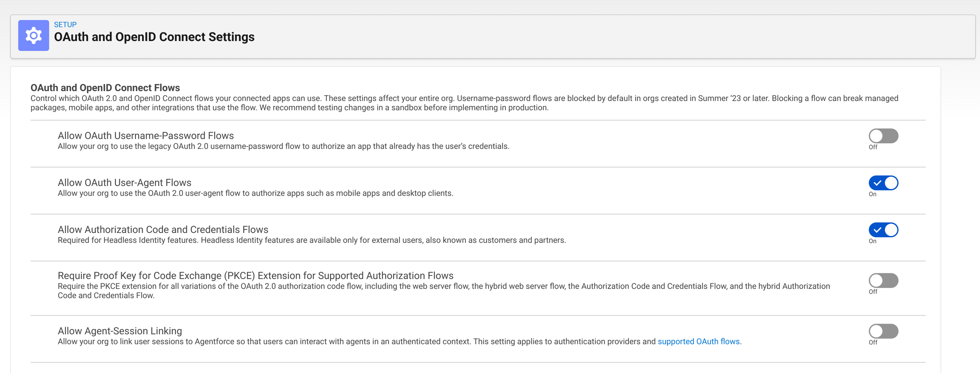Click the Allow Agent-Session Linking label
Image resolution: width=980 pixels, height=373 pixels.
[120, 331]
